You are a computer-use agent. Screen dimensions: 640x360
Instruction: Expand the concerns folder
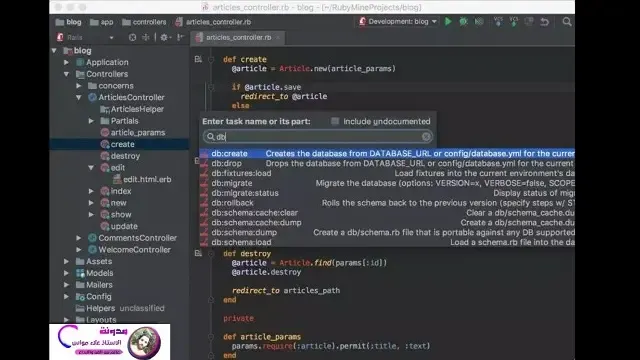tap(79, 86)
